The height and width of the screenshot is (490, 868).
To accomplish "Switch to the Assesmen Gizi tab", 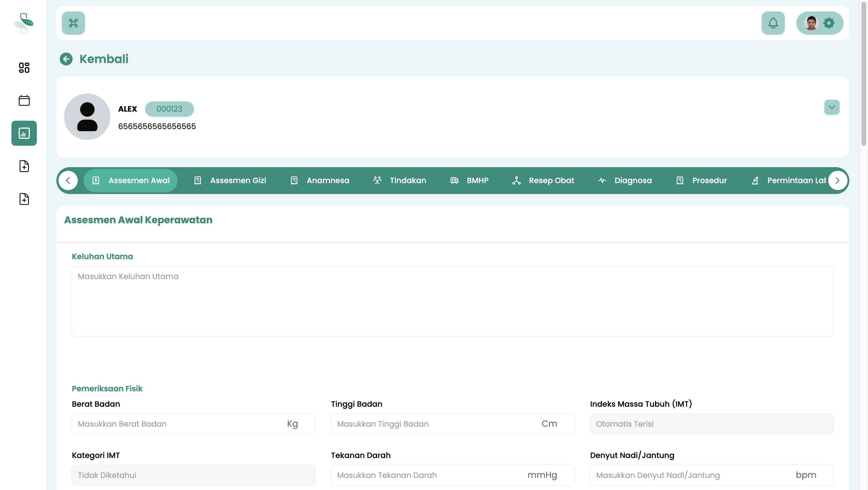I will [231, 180].
